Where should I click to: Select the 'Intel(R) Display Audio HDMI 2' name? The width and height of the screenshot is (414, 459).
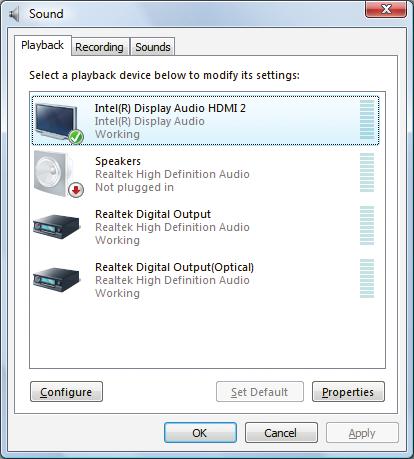(x=170, y=108)
